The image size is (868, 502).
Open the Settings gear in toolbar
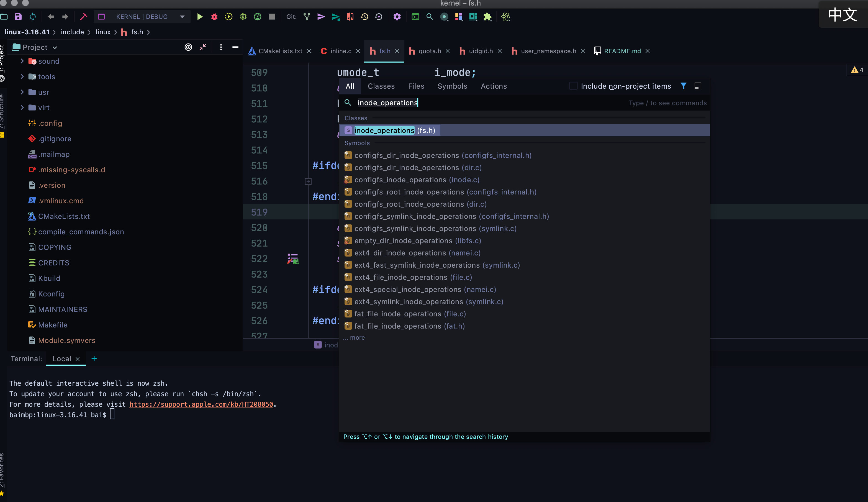(397, 17)
